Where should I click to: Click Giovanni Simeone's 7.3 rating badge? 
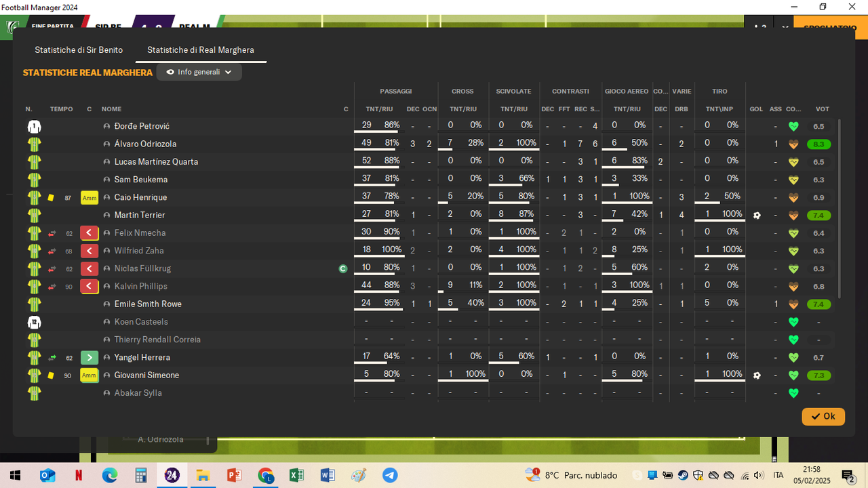click(818, 375)
